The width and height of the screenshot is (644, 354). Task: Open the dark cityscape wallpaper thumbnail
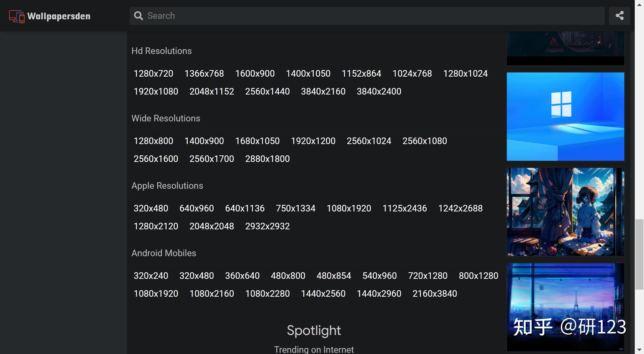coord(565,48)
